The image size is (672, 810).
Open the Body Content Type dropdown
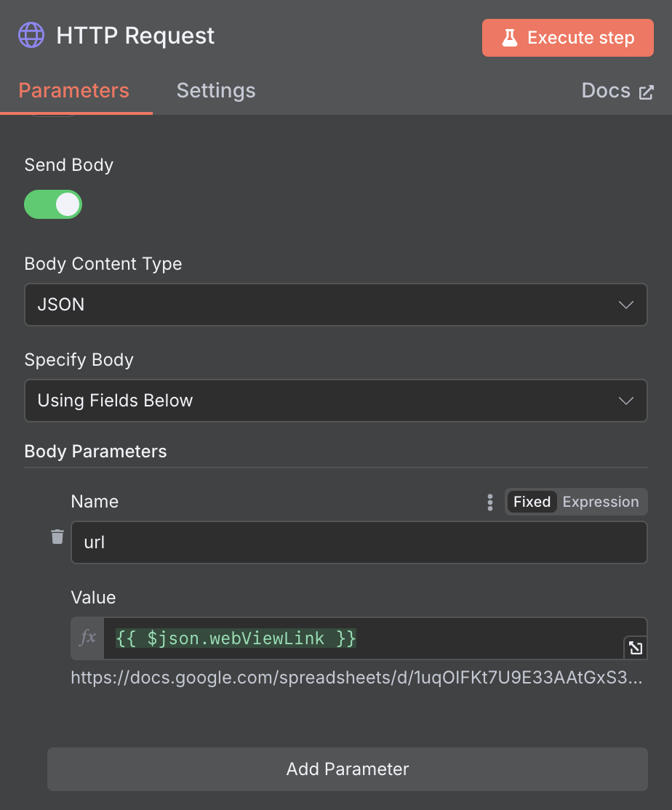pos(336,305)
